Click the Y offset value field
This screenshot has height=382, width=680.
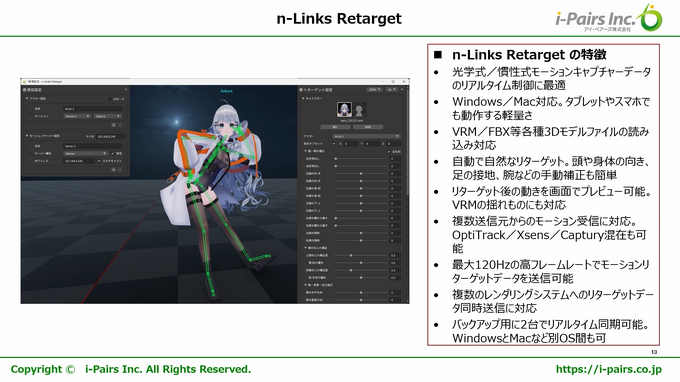[373, 144]
